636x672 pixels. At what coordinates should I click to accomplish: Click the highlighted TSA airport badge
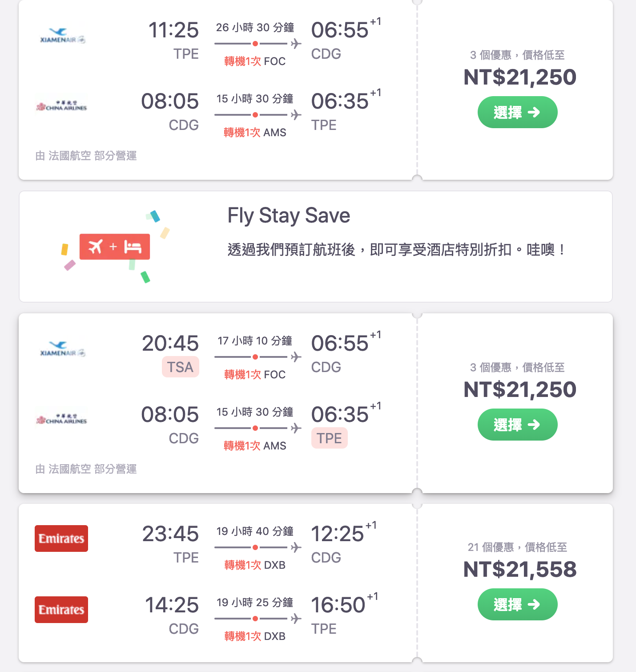pyautogui.click(x=180, y=367)
